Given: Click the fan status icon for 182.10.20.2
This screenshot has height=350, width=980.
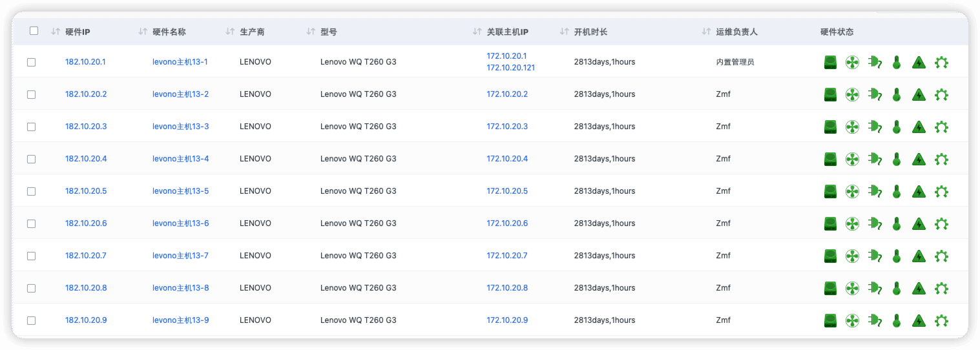Looking at the screenshot, I should tap(852, 95).
